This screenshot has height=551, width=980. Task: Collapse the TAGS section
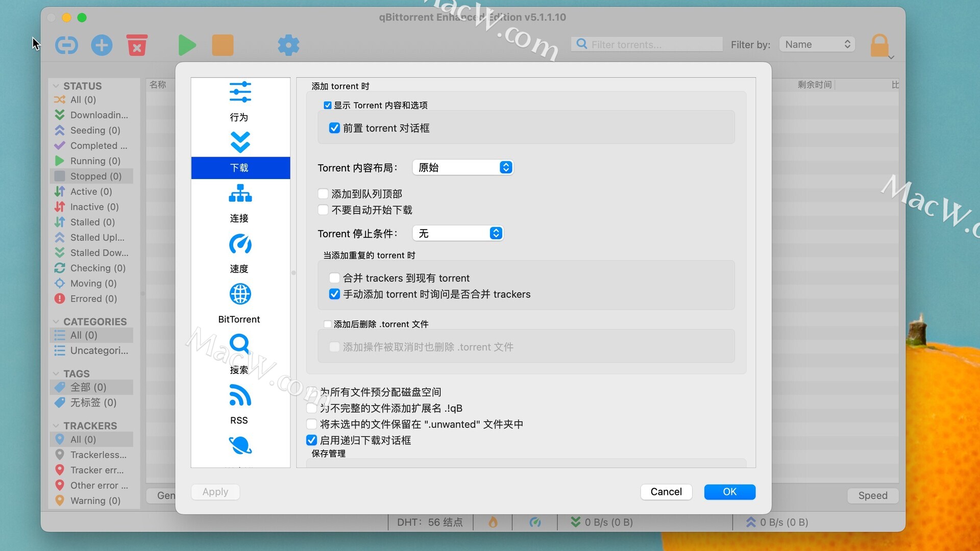(56, 373)
